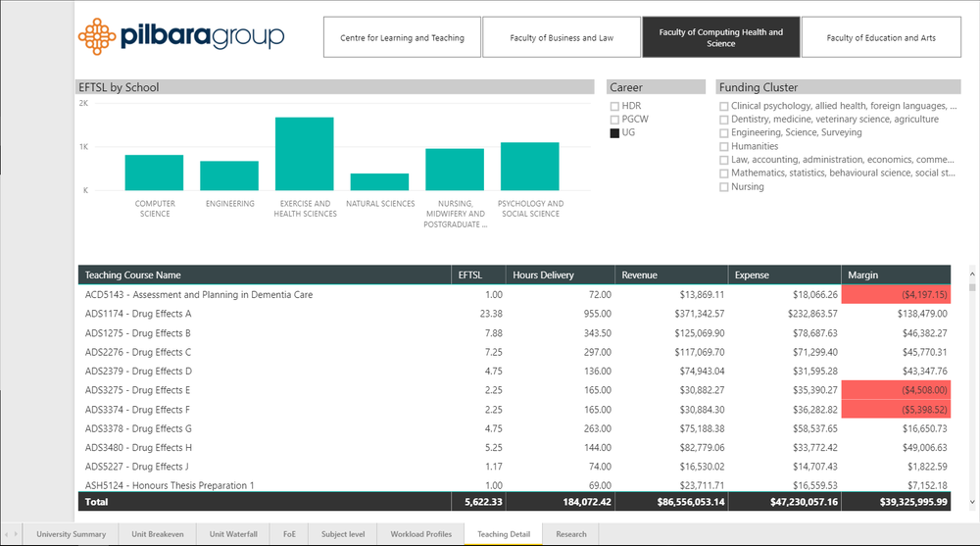Open the Workload Profiles tab

click(x=421, y=534)
